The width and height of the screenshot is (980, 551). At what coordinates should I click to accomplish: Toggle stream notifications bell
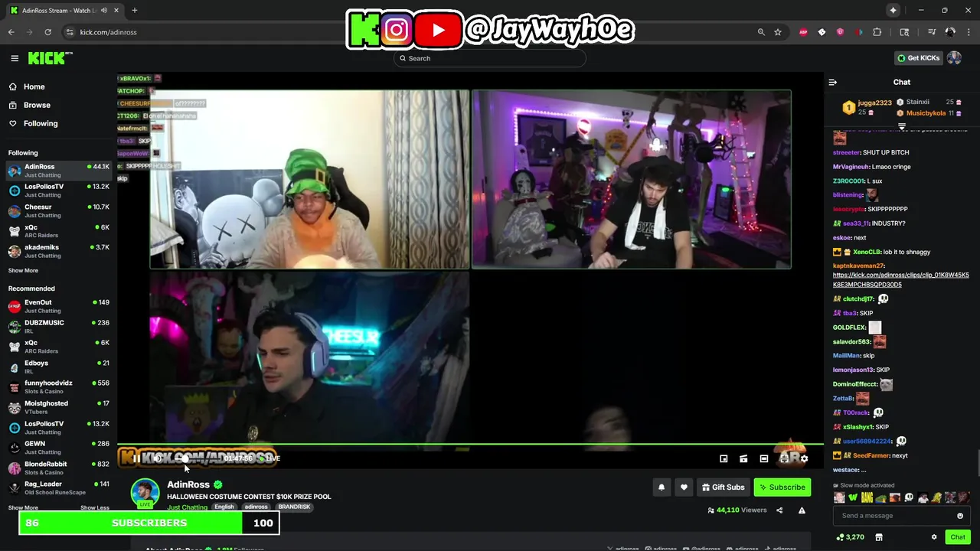click(x=661, y=487)
